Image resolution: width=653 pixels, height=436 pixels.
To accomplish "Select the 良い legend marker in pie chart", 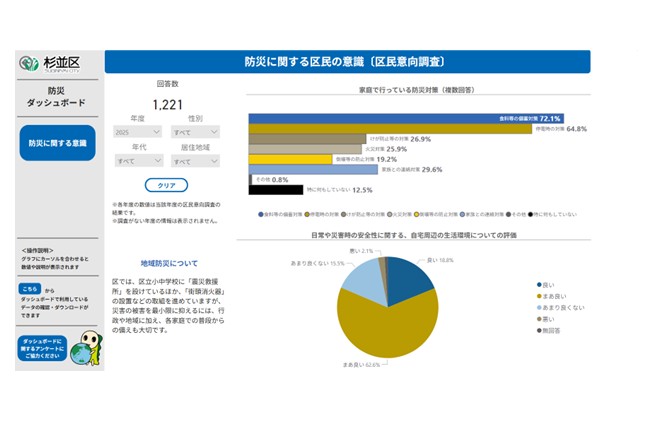I will 538,283.
